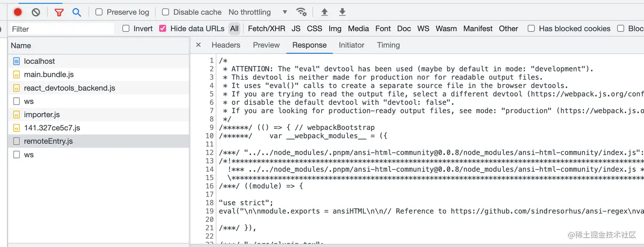Select react_devtools_backend.js file icon
This screenshot has width=644, height=247.
(17, 88)
